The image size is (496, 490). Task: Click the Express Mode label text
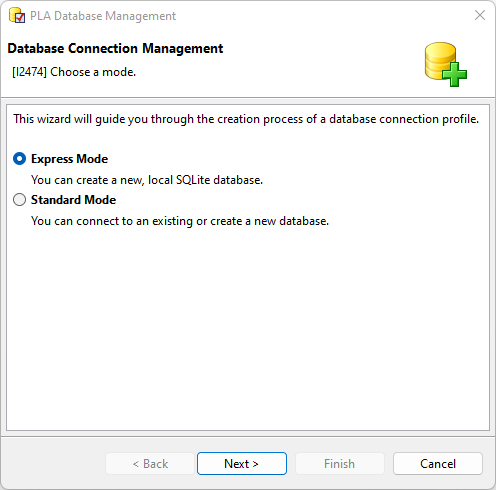[x=69, y=159]
